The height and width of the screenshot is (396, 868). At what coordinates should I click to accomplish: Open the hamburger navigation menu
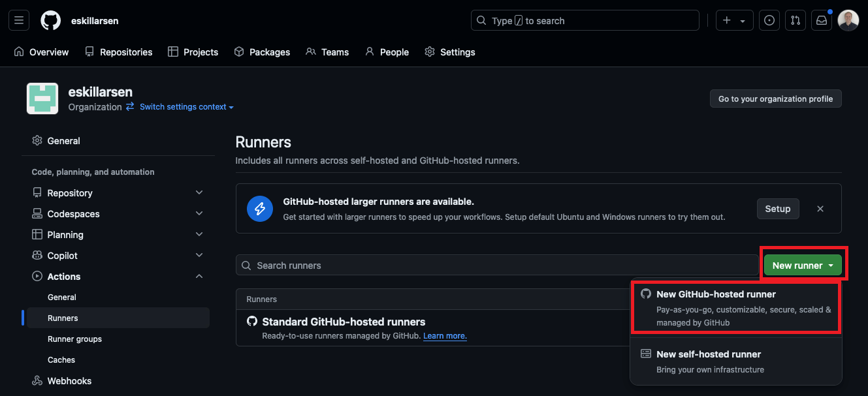coord(19,21)
